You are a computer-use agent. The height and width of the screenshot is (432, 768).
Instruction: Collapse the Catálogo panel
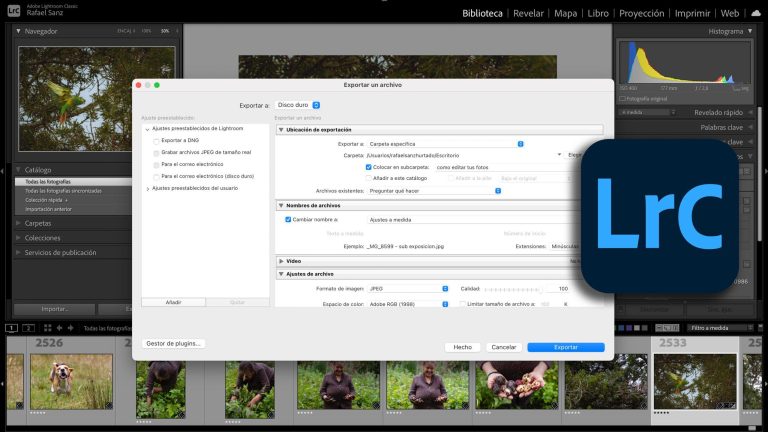(x=19, y=170)
